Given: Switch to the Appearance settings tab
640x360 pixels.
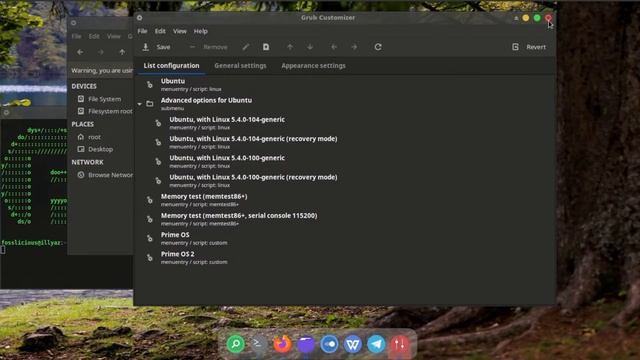Looking at the screenshot, I should pyautogui.click(x=313, y=66).
